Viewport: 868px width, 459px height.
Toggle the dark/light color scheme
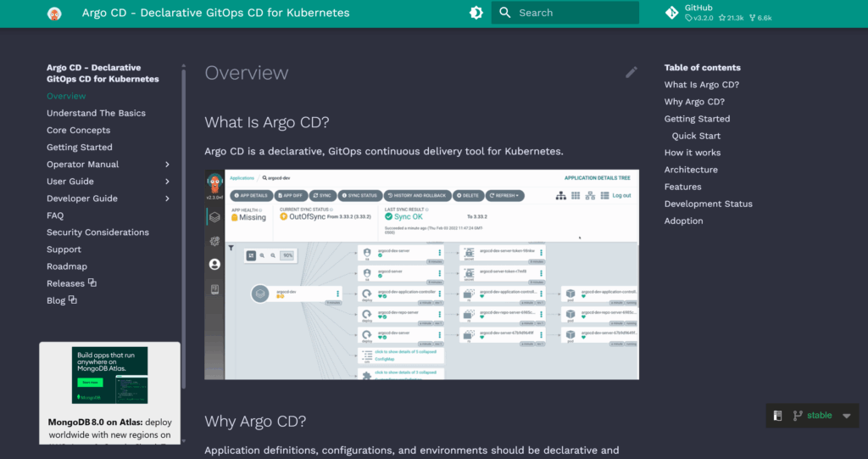point(476,13)
